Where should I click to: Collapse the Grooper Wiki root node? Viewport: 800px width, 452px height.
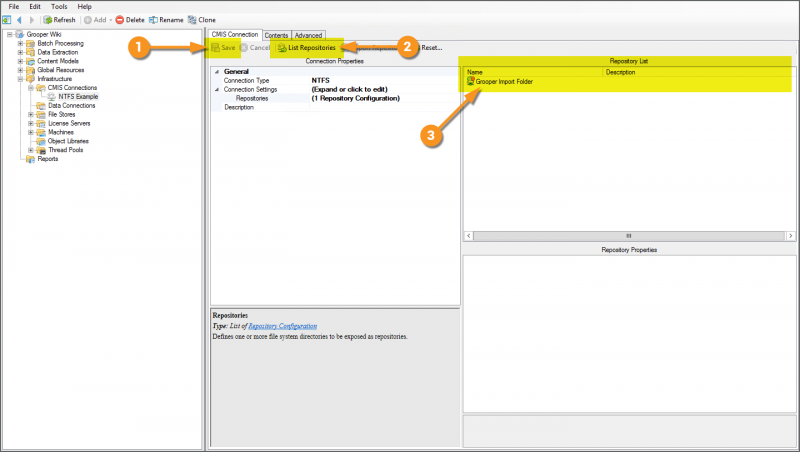(x=9, y=35)
